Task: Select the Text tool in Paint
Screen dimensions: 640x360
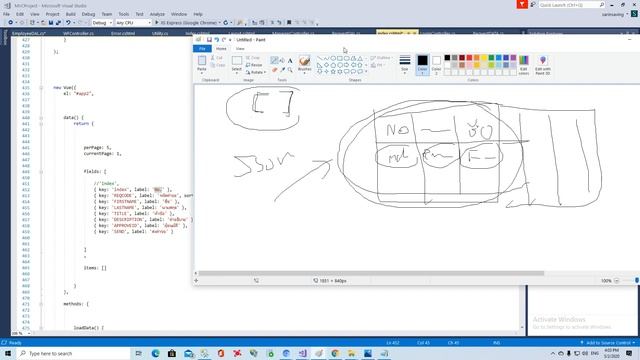Action: [x=290, y=61]
